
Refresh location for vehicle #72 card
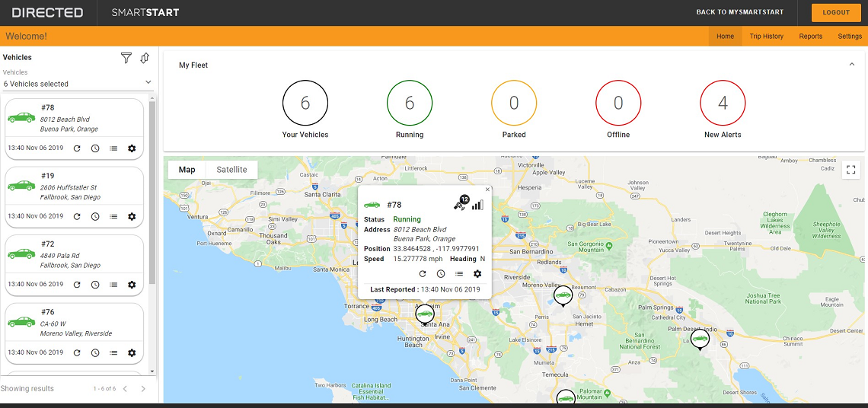(77, 285)
